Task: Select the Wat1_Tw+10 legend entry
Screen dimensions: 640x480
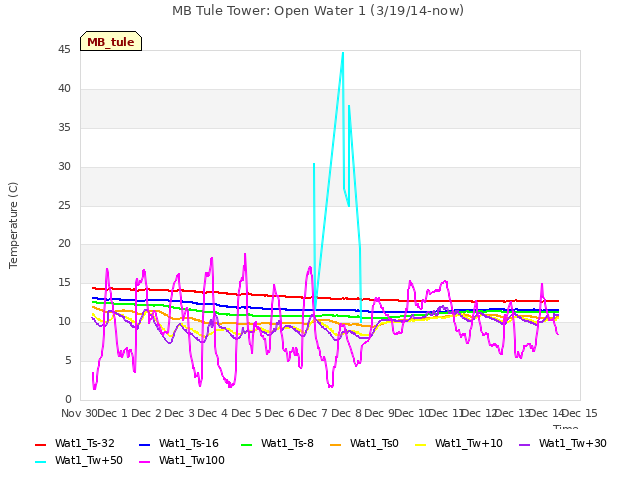Action: [x=459, y=443]
